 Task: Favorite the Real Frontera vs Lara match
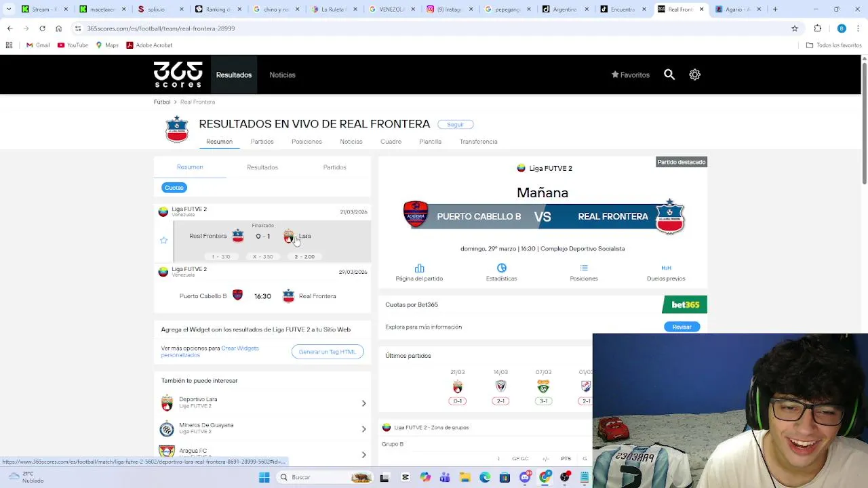[163, 241]
